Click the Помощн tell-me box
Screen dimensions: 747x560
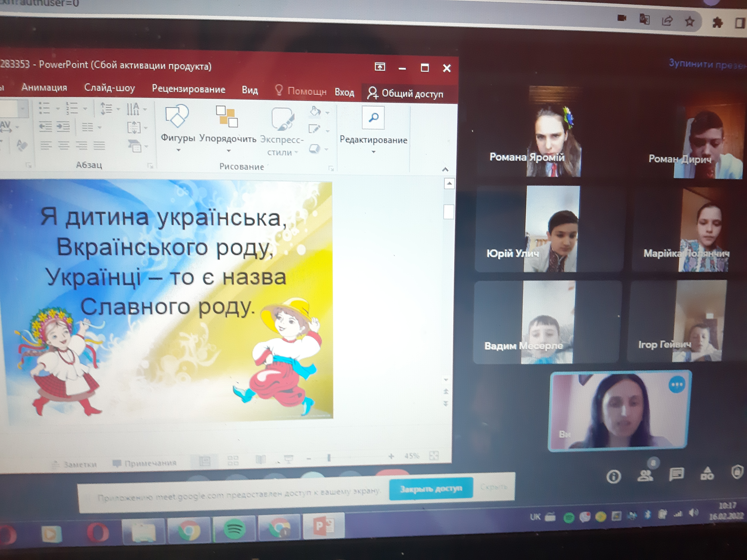tap(301, 91)
